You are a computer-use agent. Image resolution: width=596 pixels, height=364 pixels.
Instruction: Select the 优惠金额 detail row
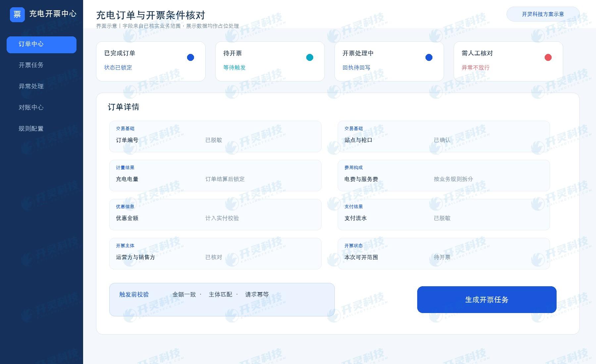click(x=215, y=214)
